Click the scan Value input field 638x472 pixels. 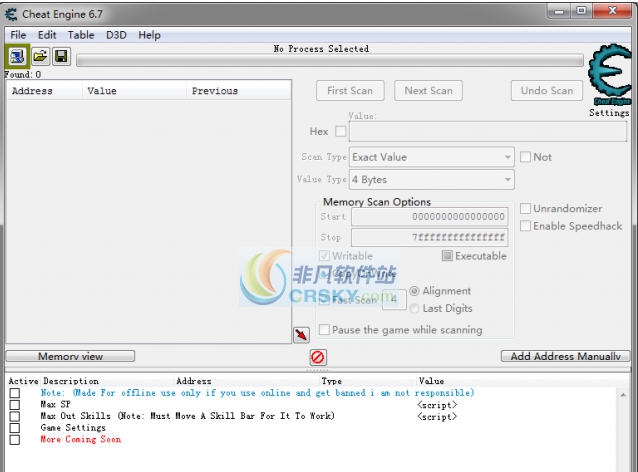pyautogui.click(x=487, y=131)
